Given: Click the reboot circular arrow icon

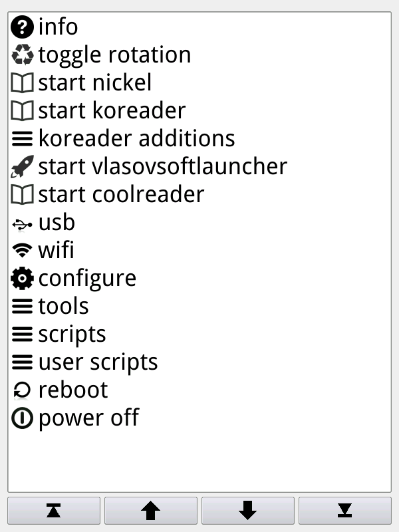Looking at the screenshot, I should coord(23,390).
